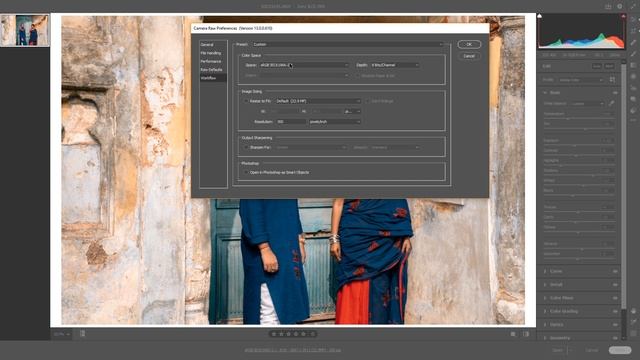The image size is (640, 360).
Task: Open the Profile dropdown in Edit panel
Action: pos(580,80)
